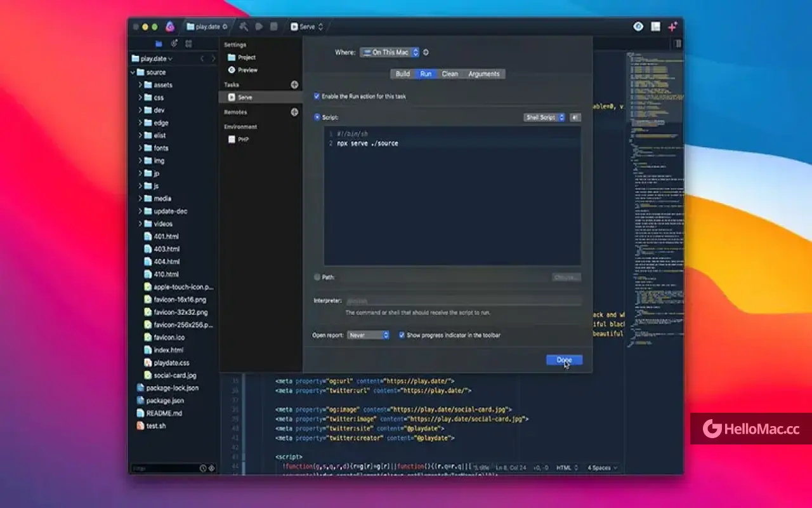This screenshot has width=812, height=508.
Task: Click the Preview eye icon in the toolbar
Action: 639,27
